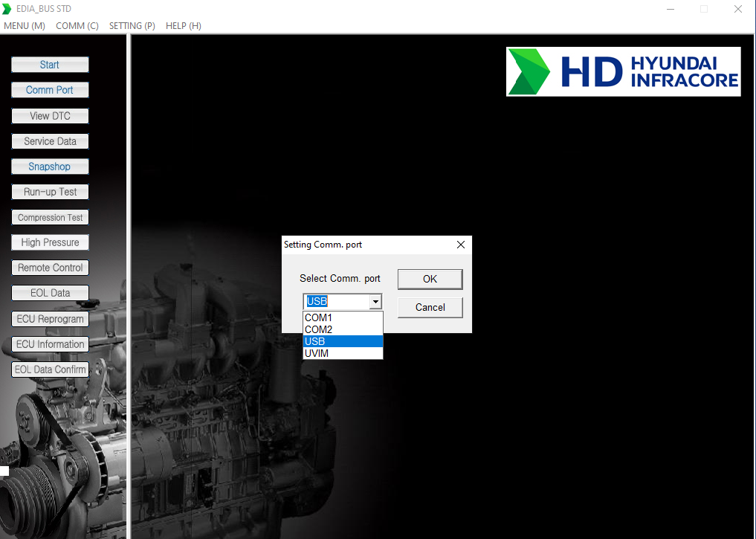Select the Run-up Test button
Image resolution: width=756 pixels, height=539 pixels.
pyautogui.click(x=50, y=192)
